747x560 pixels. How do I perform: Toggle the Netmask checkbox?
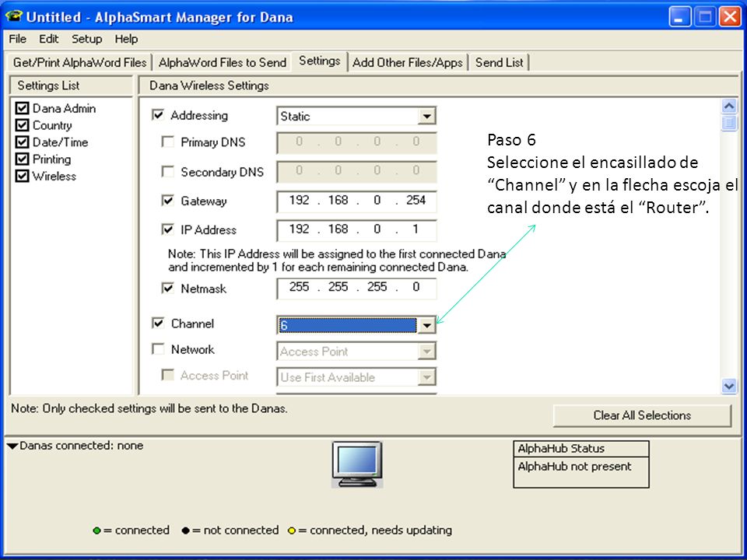click(168, 288)
